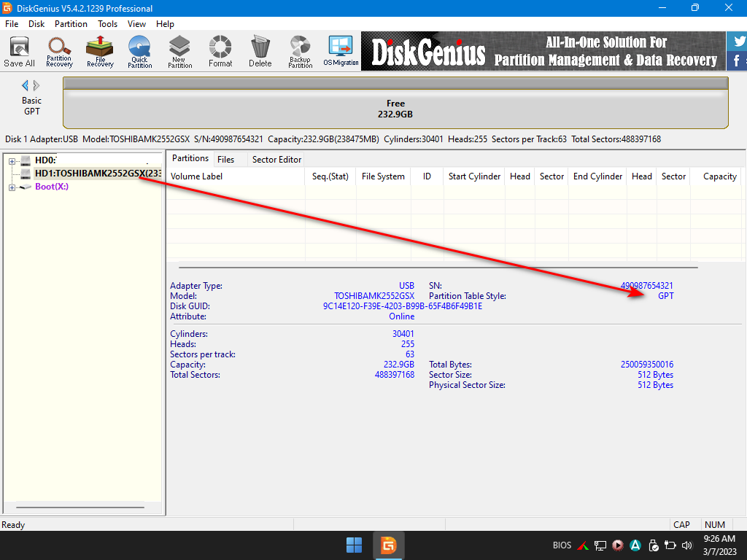Open the Help menu

pos(165,24)
